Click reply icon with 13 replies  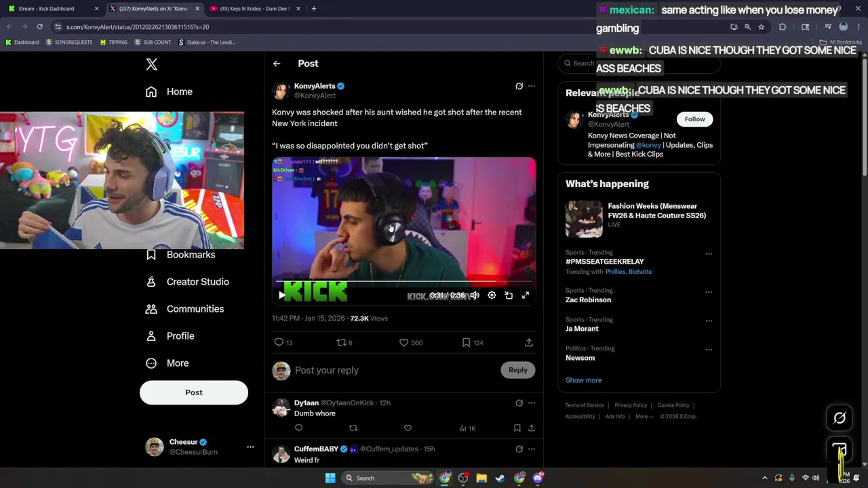click(x=283, y=343)
